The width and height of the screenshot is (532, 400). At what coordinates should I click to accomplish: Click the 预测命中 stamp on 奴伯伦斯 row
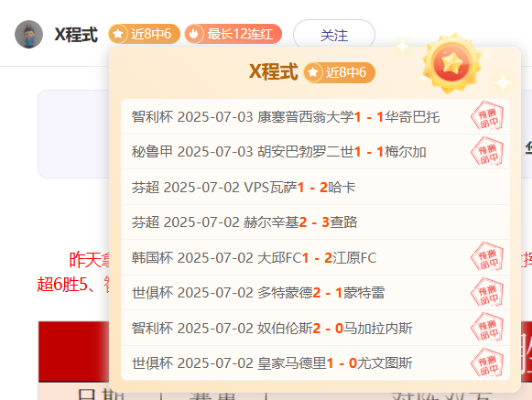tap(487, 328)
